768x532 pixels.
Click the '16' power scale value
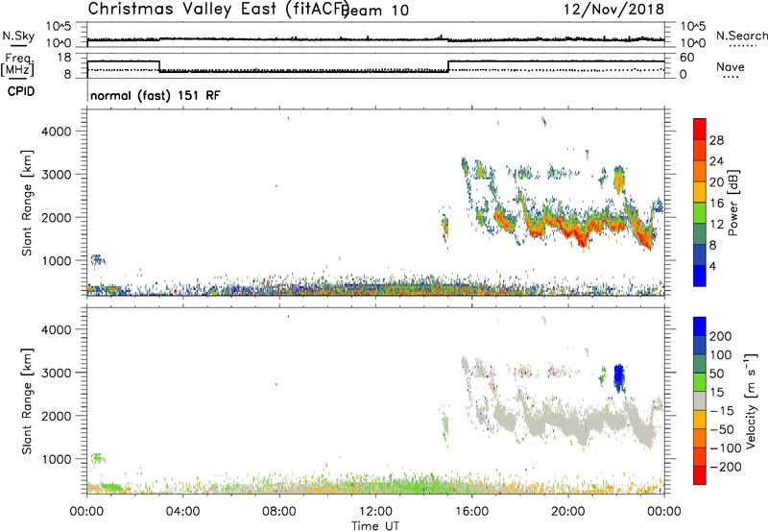716,204
